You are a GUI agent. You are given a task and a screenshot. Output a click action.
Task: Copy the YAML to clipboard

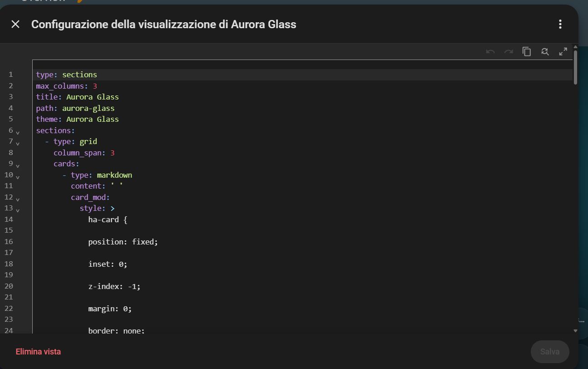pyautogui.click(x=527, y=51)
